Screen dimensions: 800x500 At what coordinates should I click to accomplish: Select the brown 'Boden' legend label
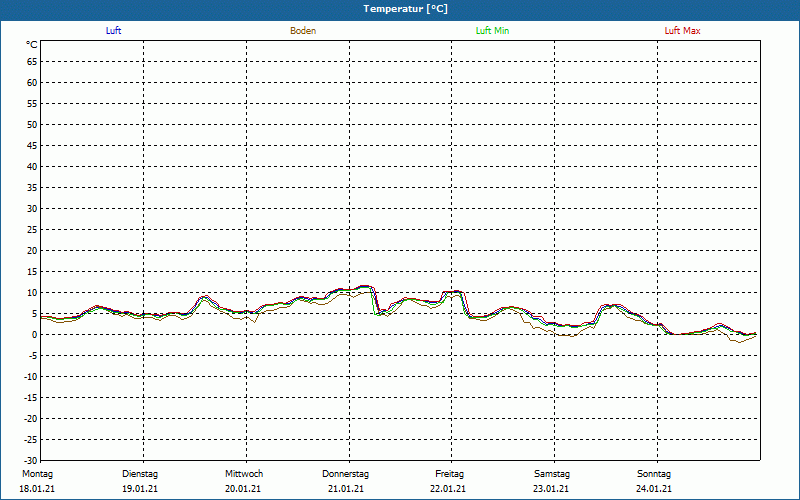tap(303, 31)
